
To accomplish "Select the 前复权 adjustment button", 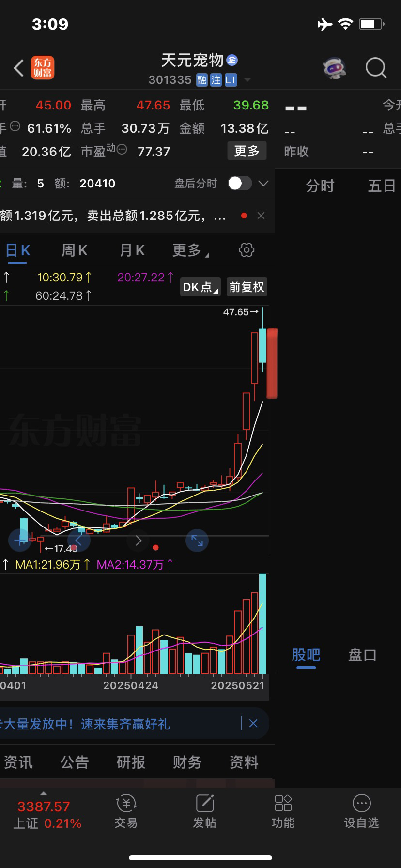I will [x=247, y=287].
